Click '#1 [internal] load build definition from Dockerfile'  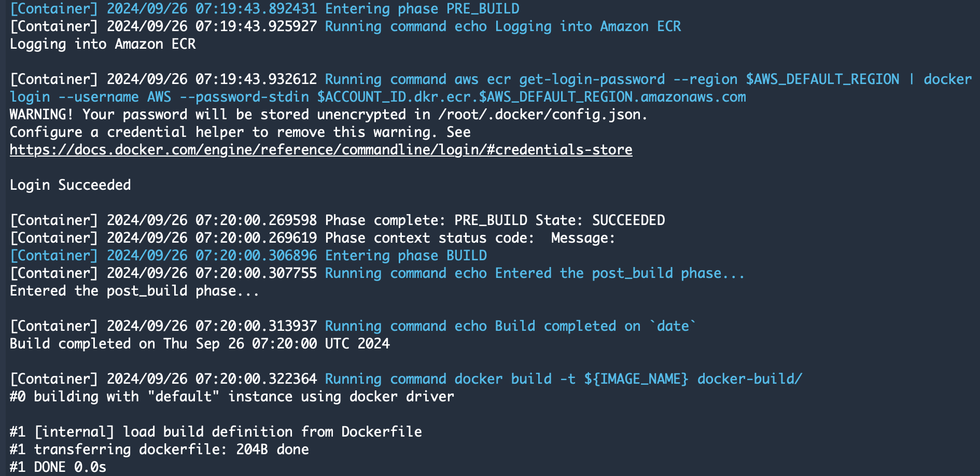pyautogui.click(x=216, y=432)
